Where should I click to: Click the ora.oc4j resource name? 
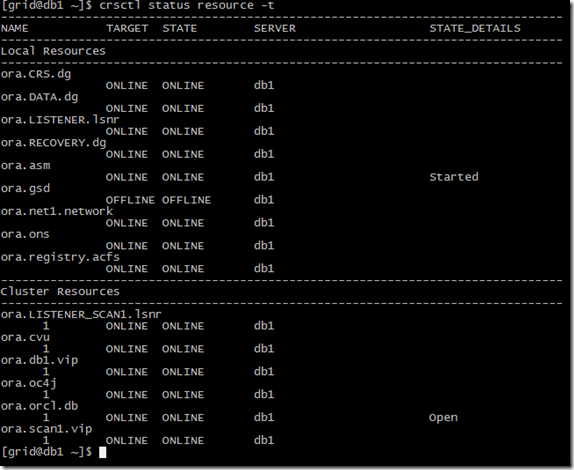[29, 383]
